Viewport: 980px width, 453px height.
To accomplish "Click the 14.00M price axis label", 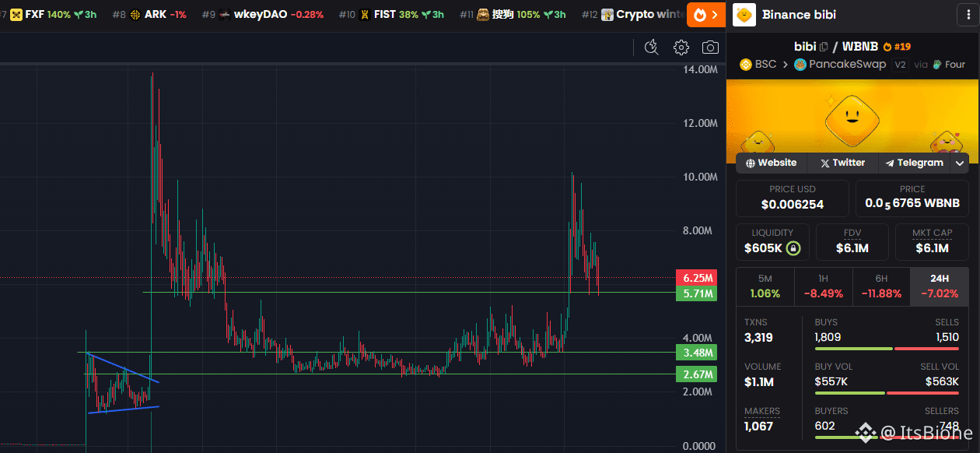I will click(x=699, y=70).
